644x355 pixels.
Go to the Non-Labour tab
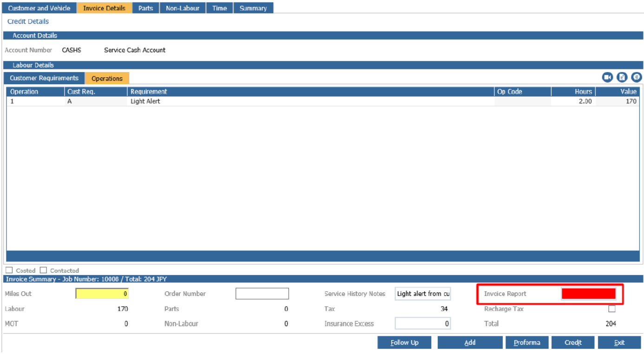[183, 8]
